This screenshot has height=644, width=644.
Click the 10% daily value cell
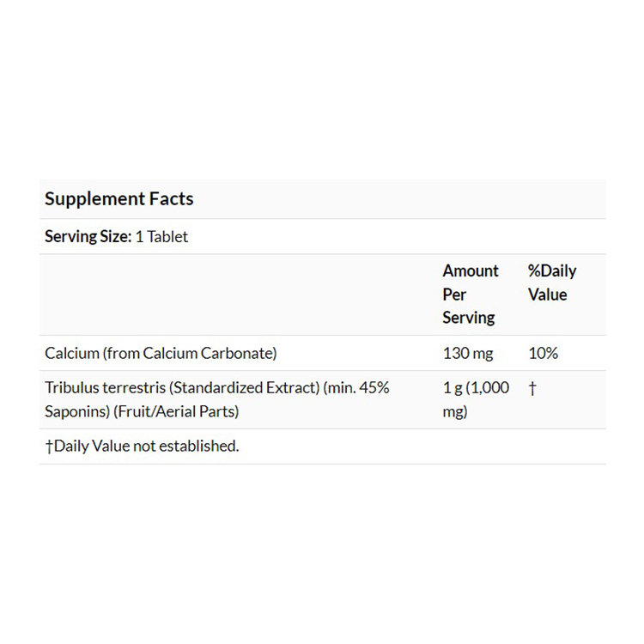click(x=543, y=353)
